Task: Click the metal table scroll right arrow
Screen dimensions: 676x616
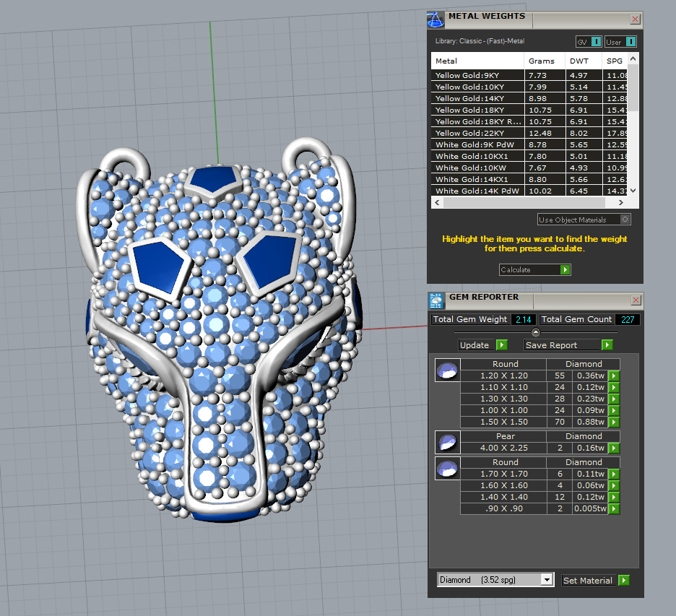Action: click(621, 202)
